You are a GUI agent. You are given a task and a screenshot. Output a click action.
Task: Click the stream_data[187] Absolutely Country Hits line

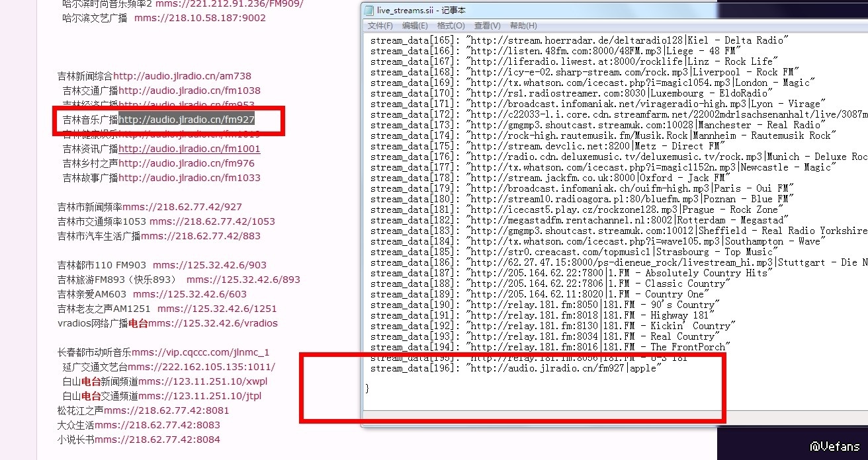point(570,273)
